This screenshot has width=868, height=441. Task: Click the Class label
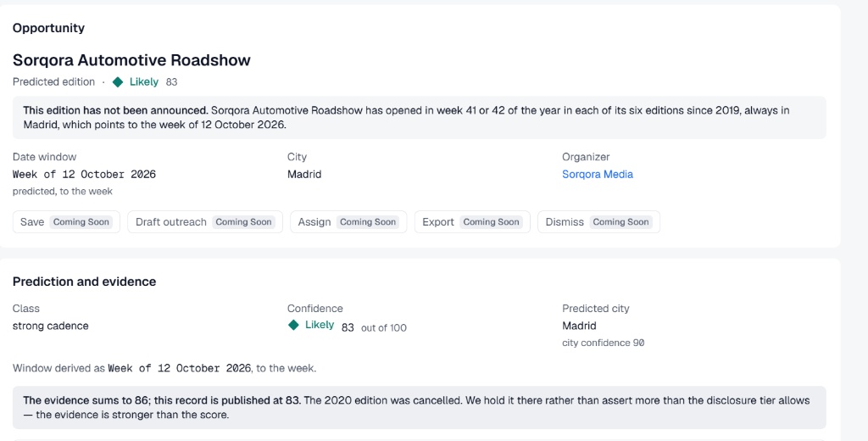pos(26,309)
